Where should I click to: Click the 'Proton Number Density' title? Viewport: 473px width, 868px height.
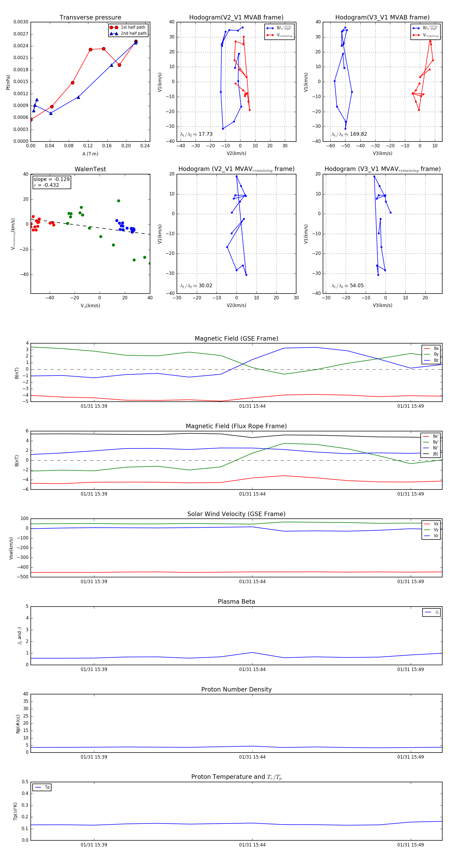(x=236, y=689)
